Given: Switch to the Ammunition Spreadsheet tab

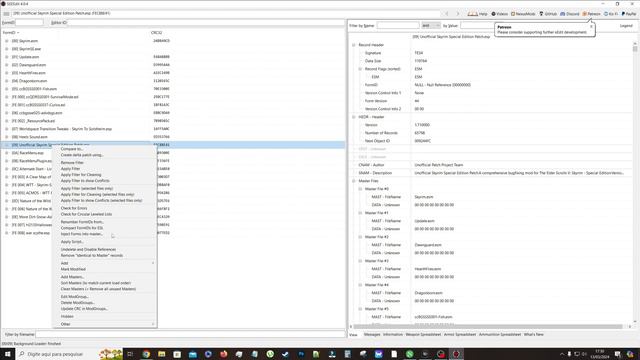Looking at the screenshot, I should pyautogui.click(x=500, y=335).
